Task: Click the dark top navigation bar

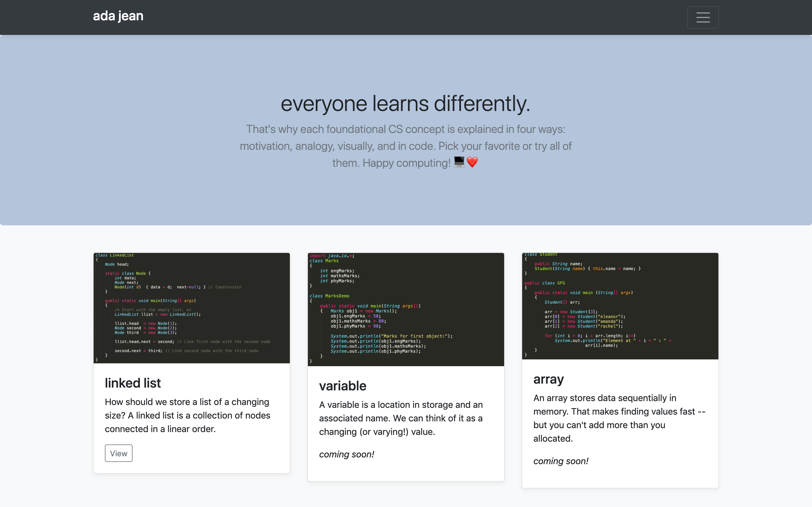Action: point(403,17)
